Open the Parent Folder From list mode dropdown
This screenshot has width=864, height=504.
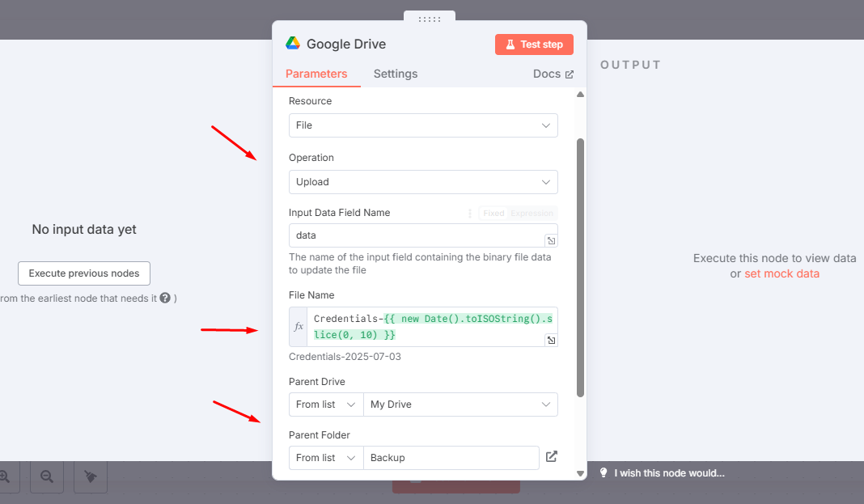326,458
